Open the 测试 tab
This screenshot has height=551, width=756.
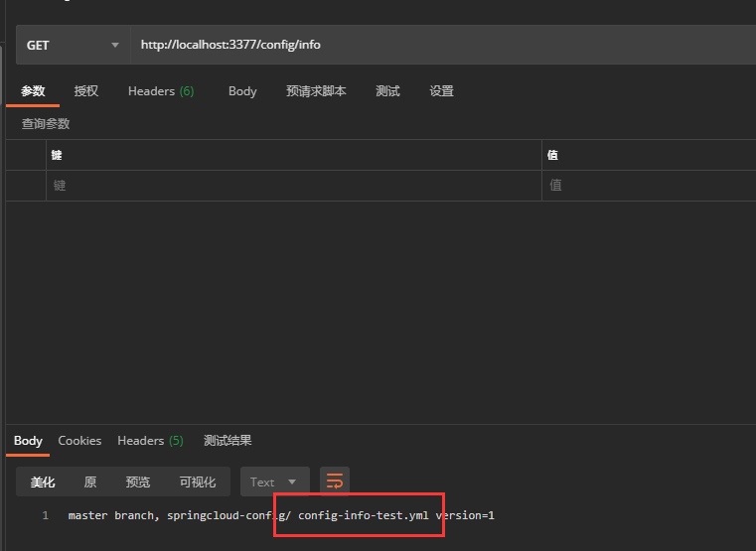coord(387,91)
